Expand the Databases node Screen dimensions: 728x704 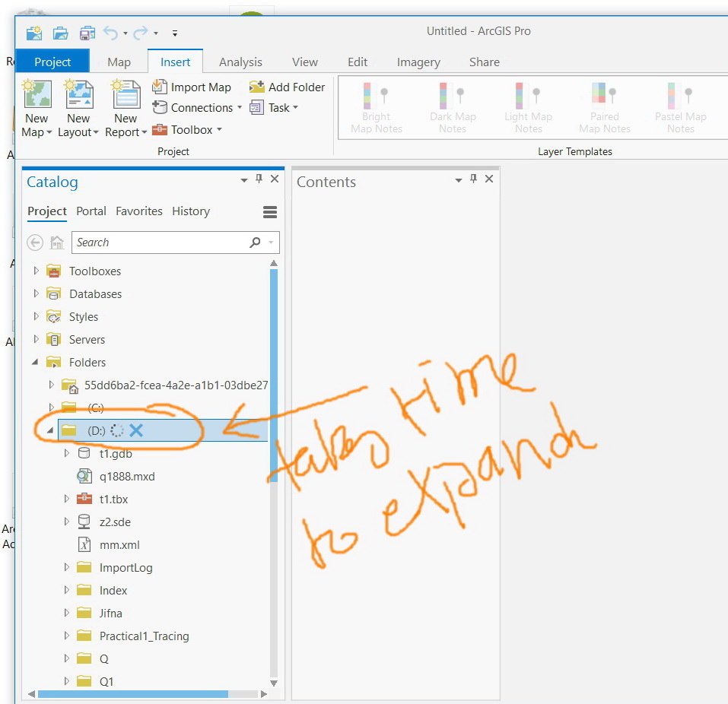pos(37,293)
